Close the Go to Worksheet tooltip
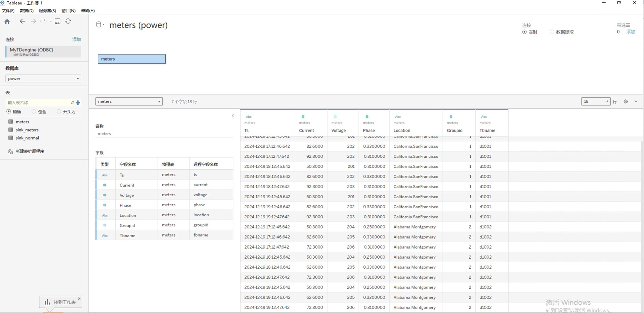 coord(79,299)
